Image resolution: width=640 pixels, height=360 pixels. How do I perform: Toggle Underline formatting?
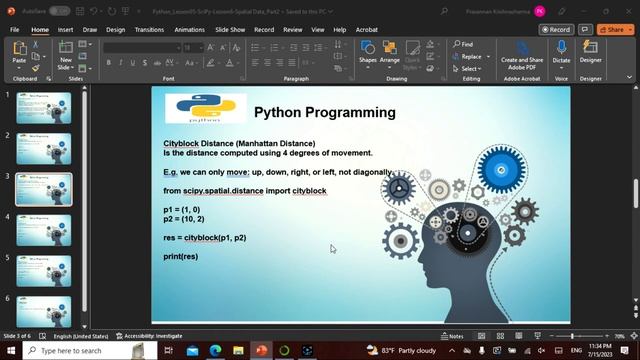[133, 63]
